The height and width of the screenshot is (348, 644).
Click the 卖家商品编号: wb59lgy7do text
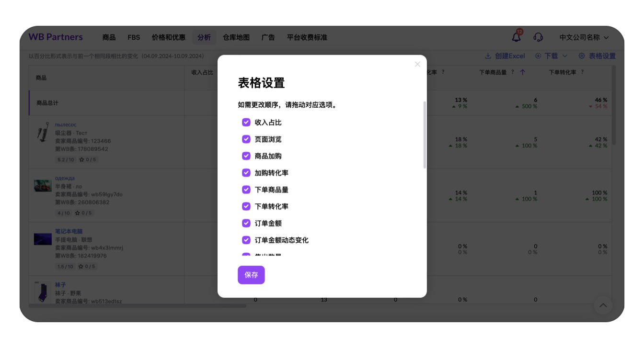(x=89, y=194)
